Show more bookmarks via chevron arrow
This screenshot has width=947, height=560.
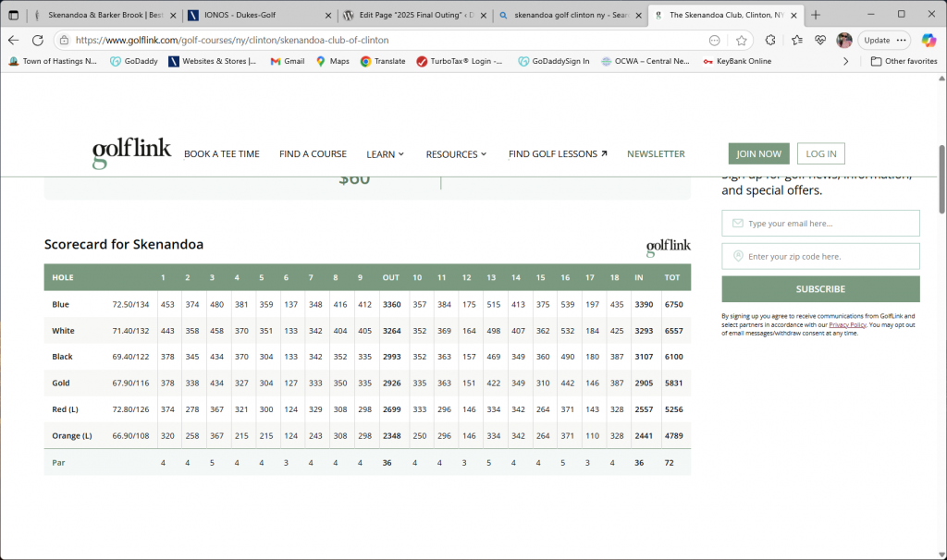pos(845,61)
